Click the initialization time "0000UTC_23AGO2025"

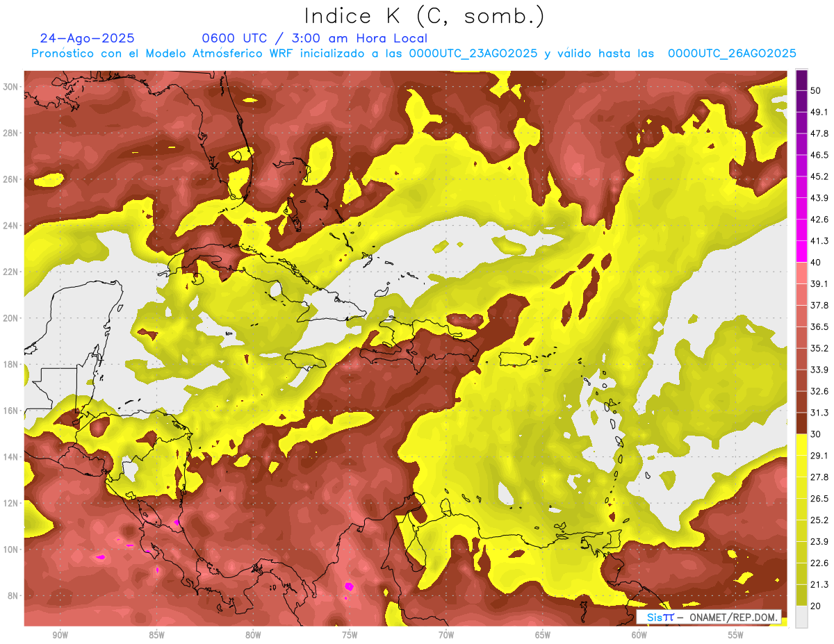pyautogui.click(x=473, y=53)
